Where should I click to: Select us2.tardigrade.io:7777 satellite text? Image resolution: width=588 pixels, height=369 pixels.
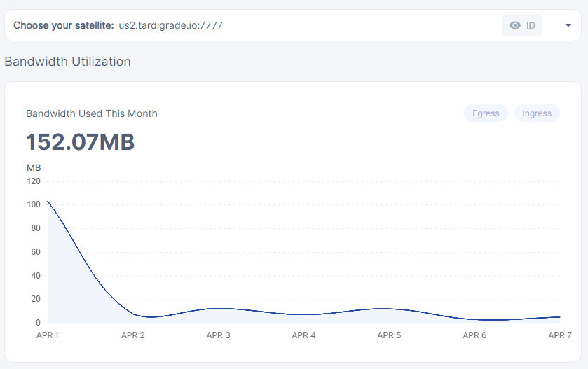tap(170, 25)
